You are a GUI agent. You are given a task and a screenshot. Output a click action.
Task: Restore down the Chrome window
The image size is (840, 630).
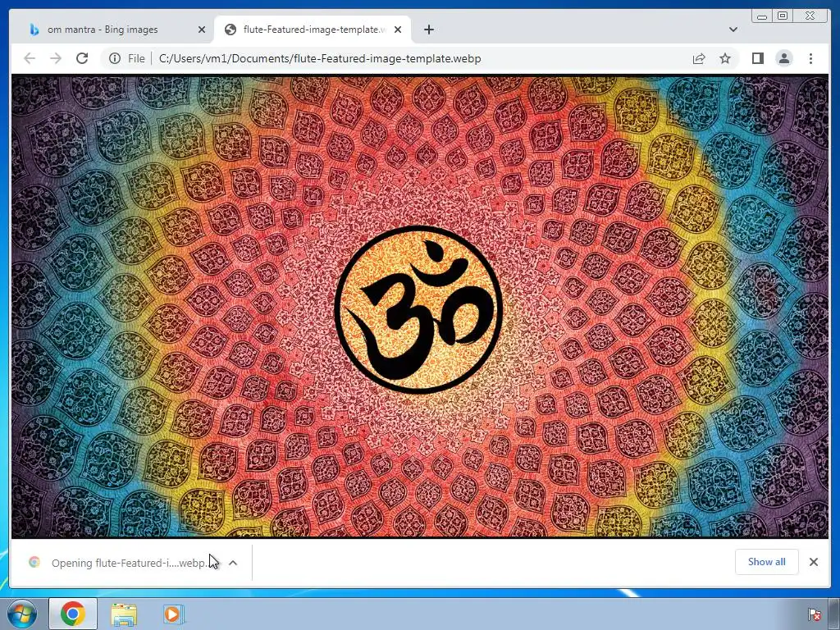coord(783,16)
